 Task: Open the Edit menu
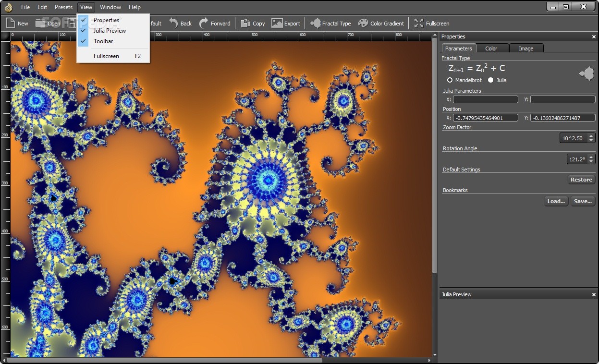click(x=42, y=7)
